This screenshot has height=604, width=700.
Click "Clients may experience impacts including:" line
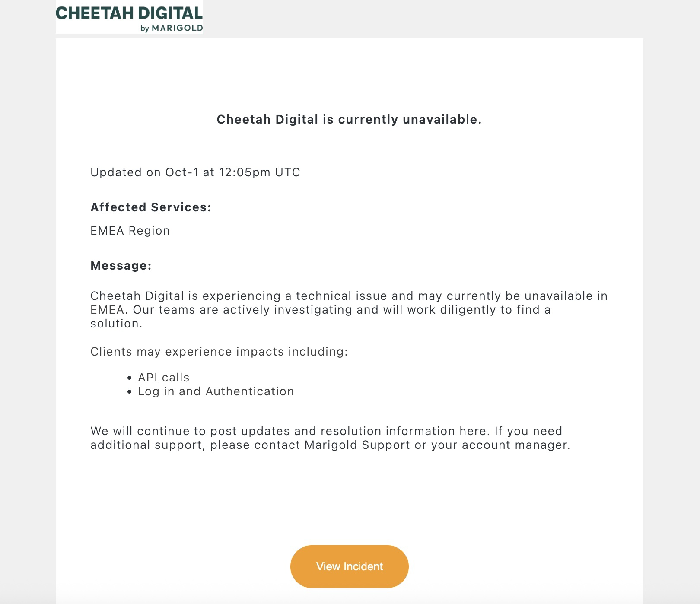tap(219, 352)
